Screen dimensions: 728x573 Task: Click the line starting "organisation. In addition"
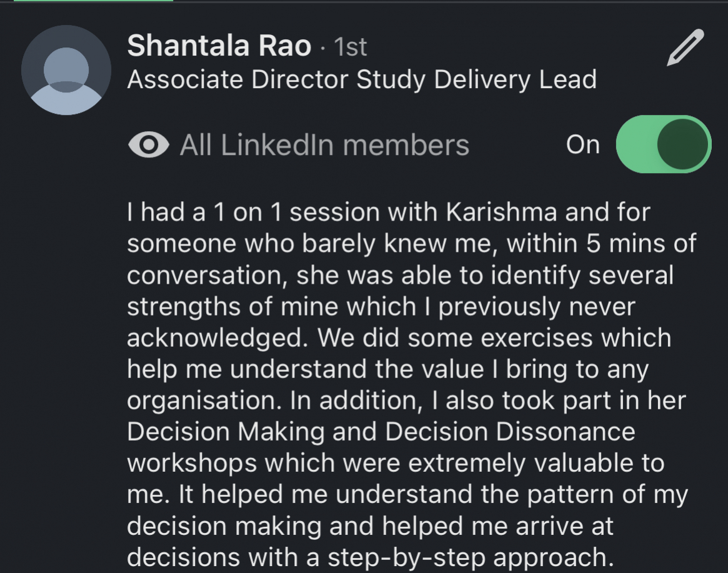pos(406,401)
